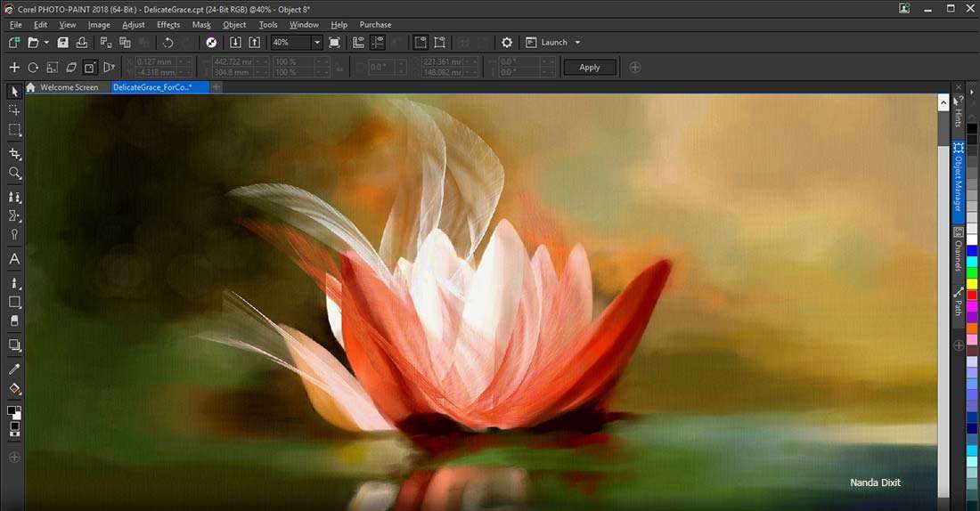Select the Rectangle Mask tool

point(14,130)
